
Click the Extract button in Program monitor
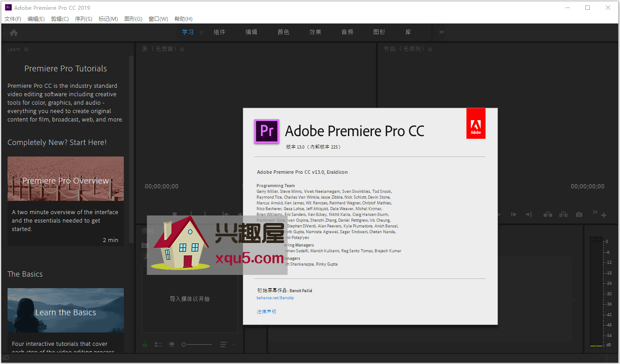(563, 215)
